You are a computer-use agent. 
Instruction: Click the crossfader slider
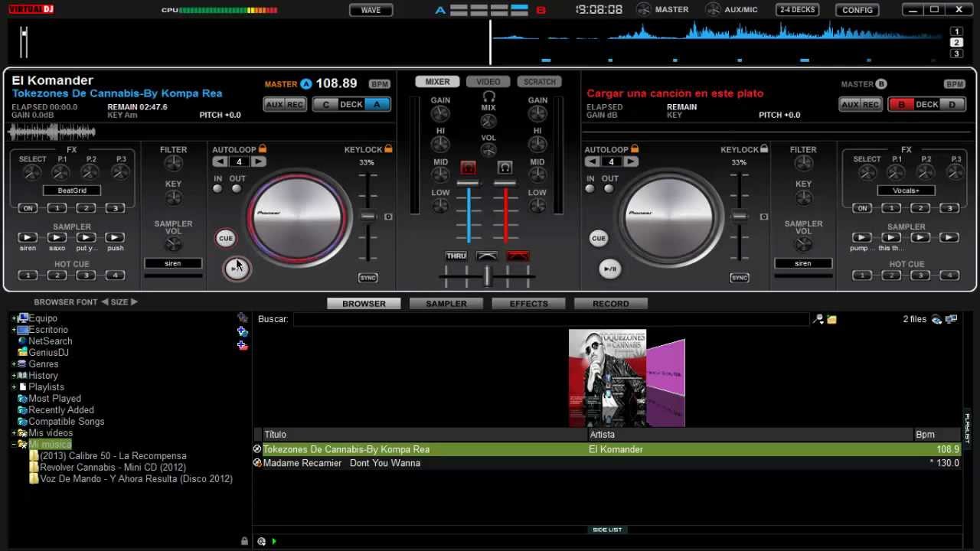coord(487,277)
